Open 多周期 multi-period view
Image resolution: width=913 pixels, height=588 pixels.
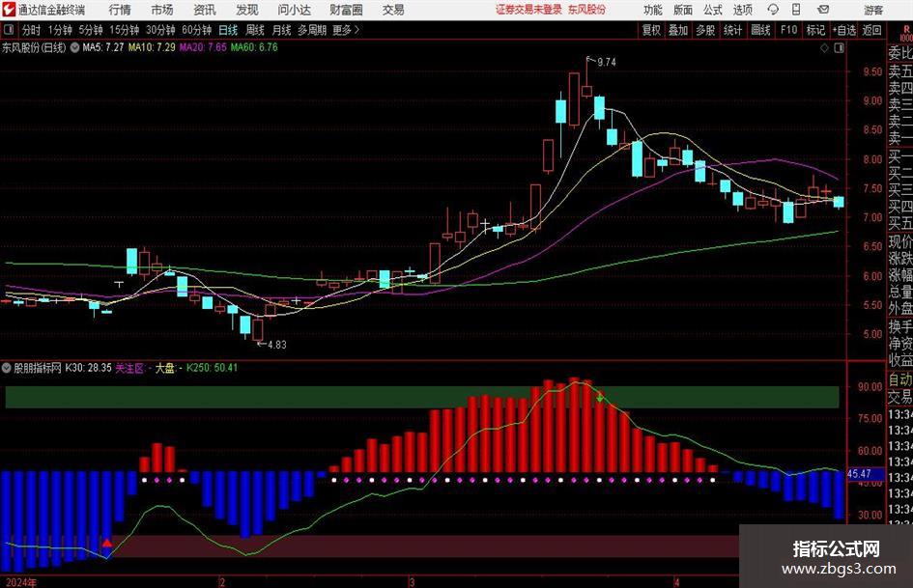[x=312, y=30]
